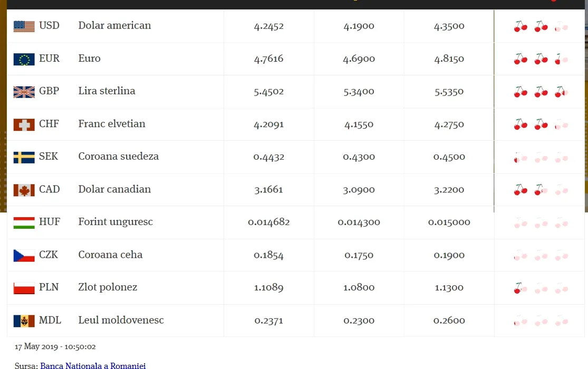Click the Polish flag icon for PLN
Image resolution: width=588 pixels, height=369 pixels.
point(24,288)
